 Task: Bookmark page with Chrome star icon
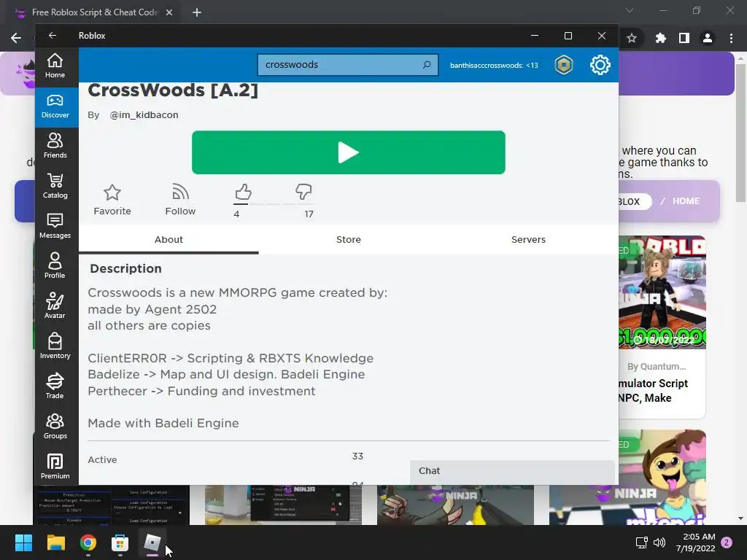pos(632,38)
